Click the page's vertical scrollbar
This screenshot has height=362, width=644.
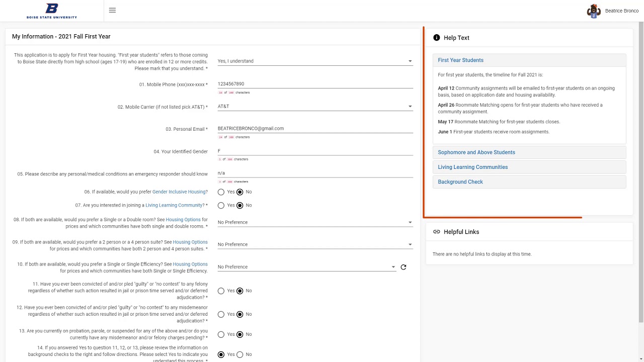click(x=641, y=171)
